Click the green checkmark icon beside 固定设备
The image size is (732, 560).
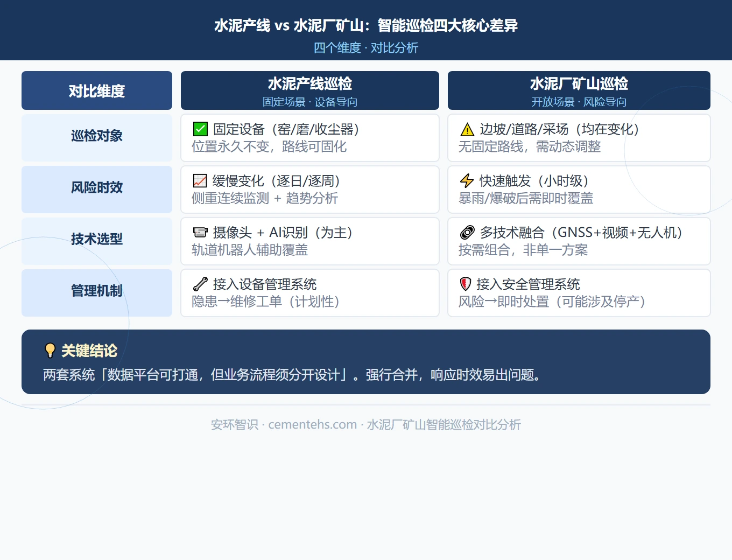click(x=200, y=129)
